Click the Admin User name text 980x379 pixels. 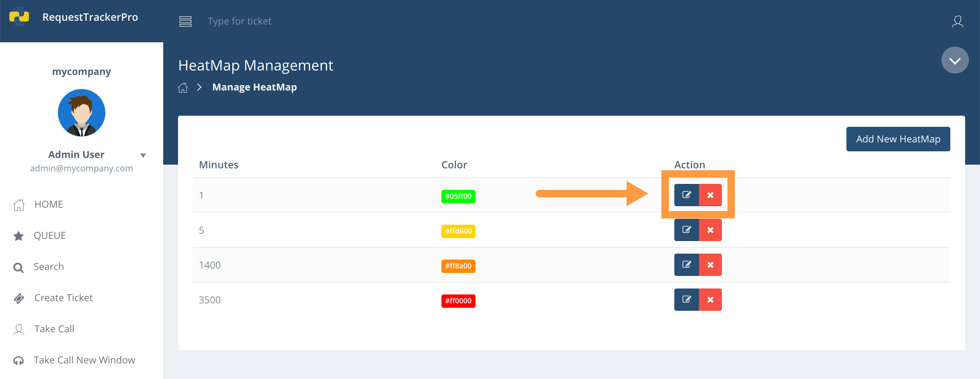pos(76,155)
